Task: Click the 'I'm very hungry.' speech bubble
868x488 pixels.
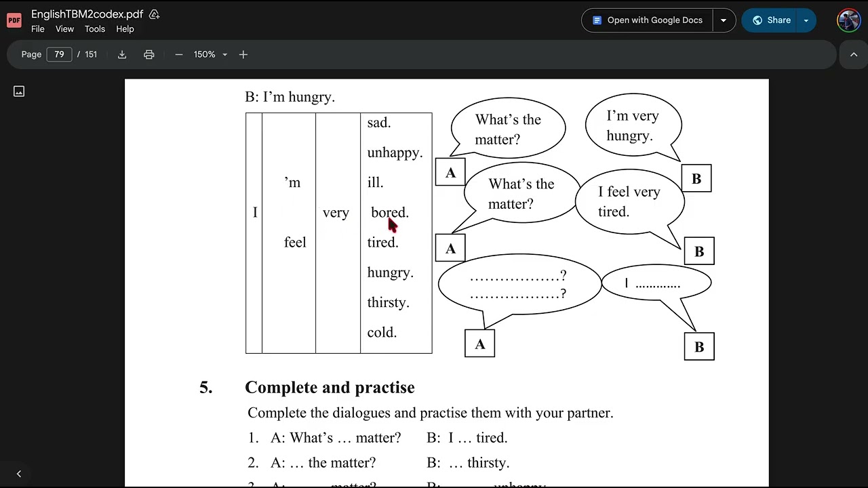Action: pyautogui.click(x=632, y=125)
